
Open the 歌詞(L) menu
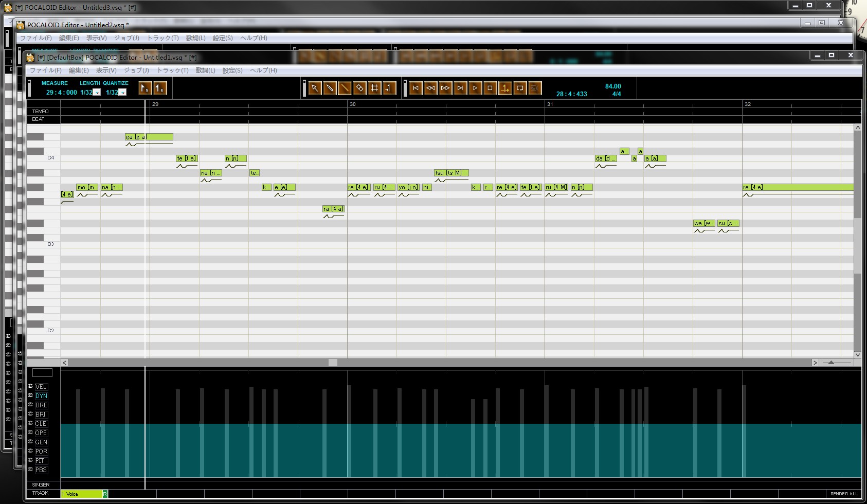(x=205, y=70)
